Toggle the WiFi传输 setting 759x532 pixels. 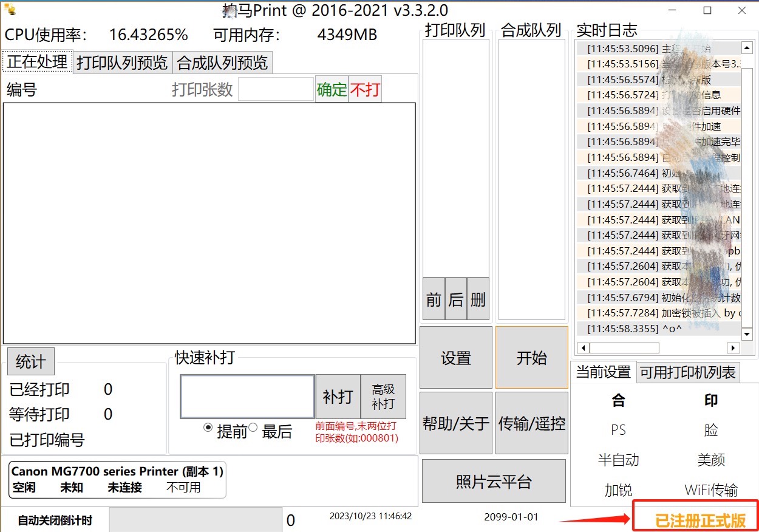click(x=711, y=489)
